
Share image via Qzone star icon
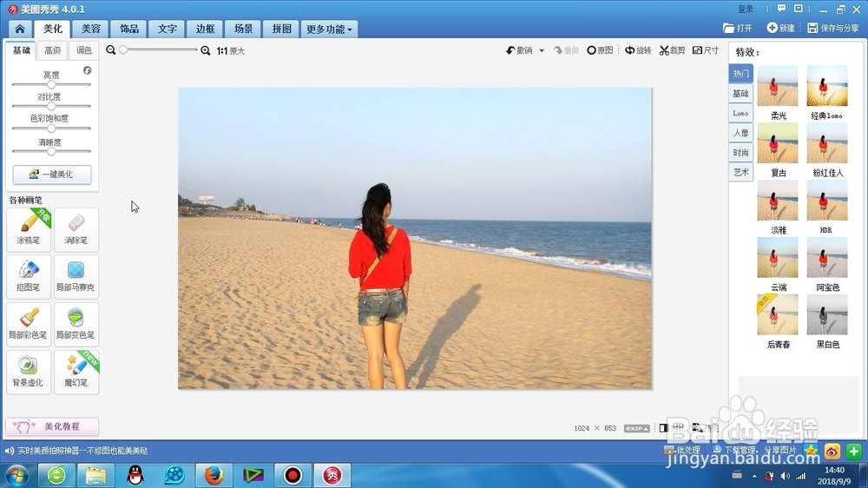[x=811, y=452]
